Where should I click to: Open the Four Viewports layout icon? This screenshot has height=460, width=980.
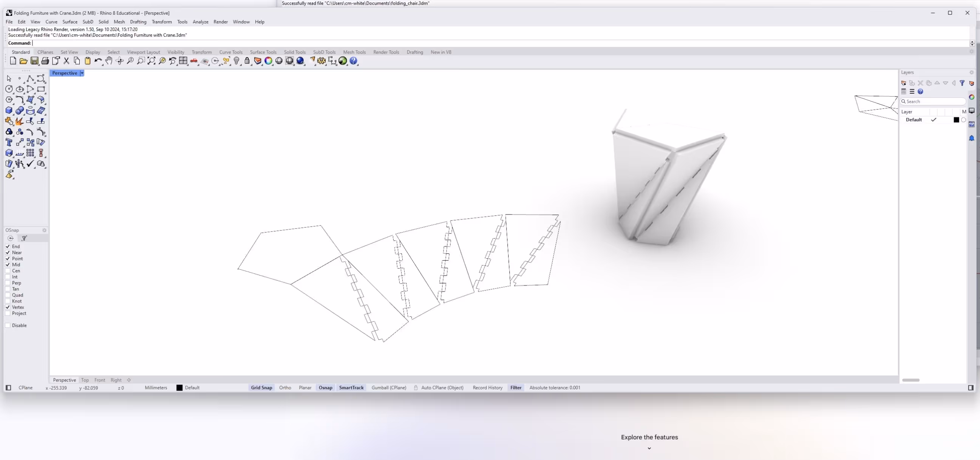tap(183, 61)
